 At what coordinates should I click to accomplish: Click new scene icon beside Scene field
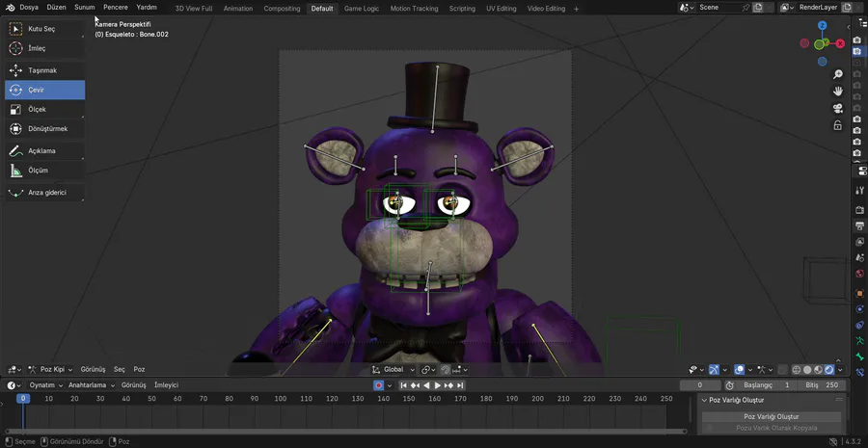(x=758, y=8)
